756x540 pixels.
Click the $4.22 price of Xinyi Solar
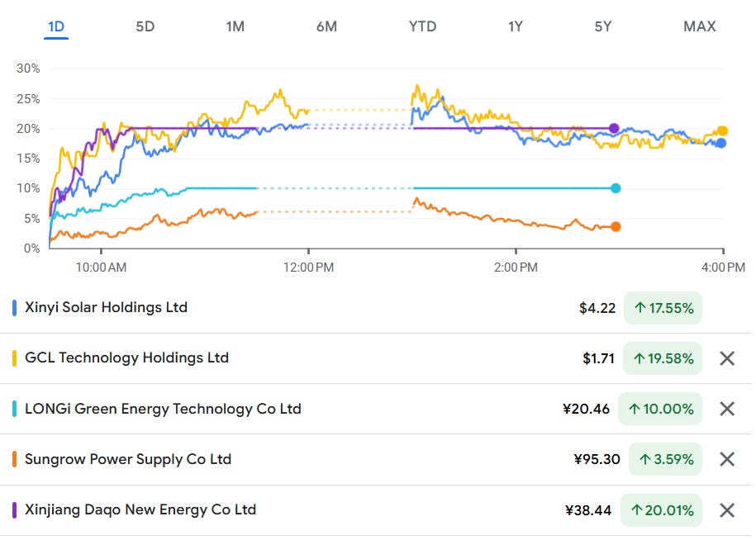point(597,308)
